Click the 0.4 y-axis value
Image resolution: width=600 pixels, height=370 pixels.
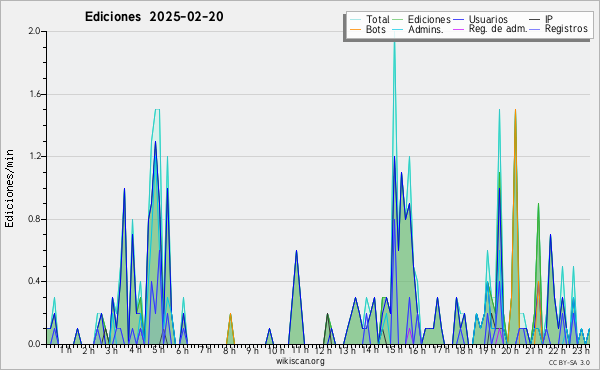pyautogui.click(x=34, y=281)
